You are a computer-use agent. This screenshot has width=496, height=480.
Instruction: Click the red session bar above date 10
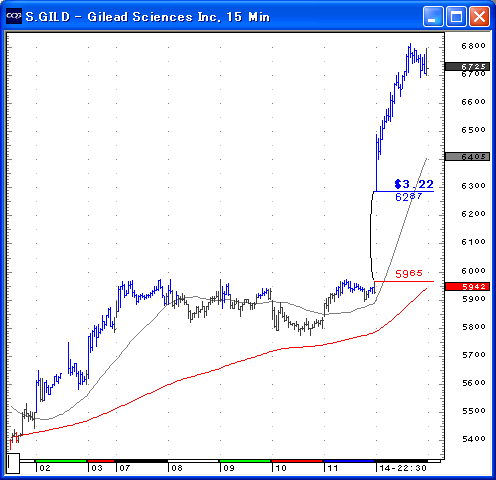click(x=297, y=461)
